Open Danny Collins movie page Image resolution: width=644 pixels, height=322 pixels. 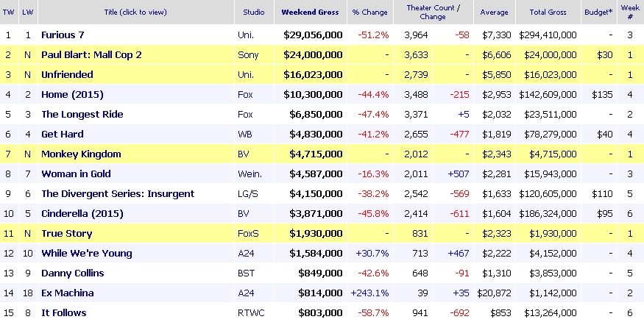[x=73, y=273]
